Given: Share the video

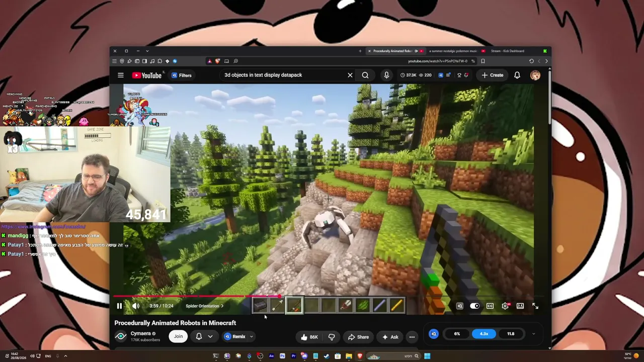Looking at the screenshot, I should click(359, 337).
